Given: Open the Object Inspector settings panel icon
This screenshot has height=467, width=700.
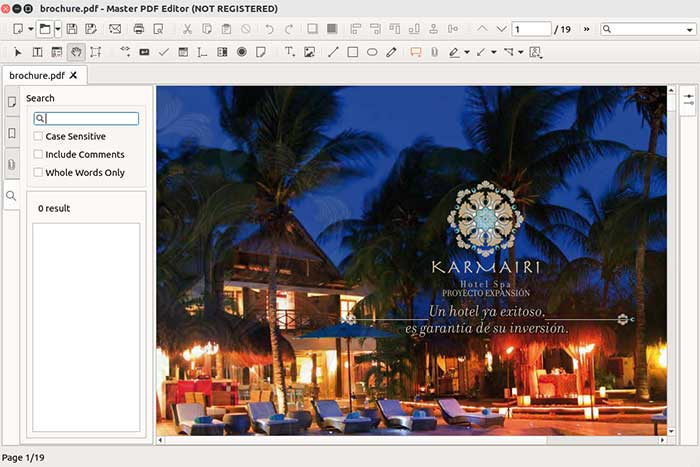Looking at the screenshot, I should click(688, 100).
